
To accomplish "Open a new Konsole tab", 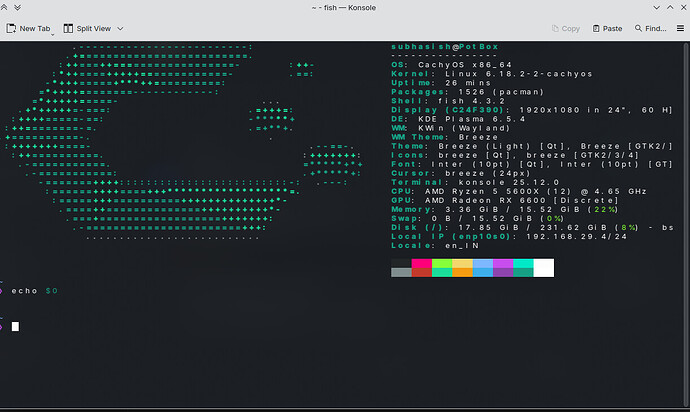I will pos(28,29).
